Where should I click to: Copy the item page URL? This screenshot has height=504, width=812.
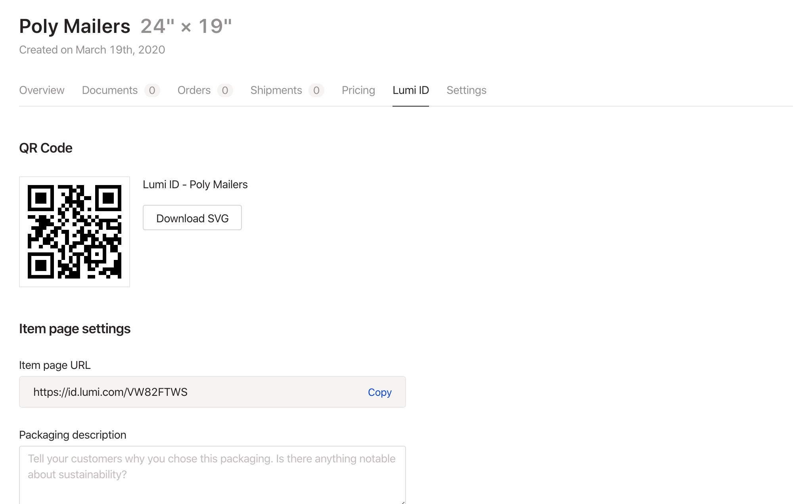click(x=379, y=392)
